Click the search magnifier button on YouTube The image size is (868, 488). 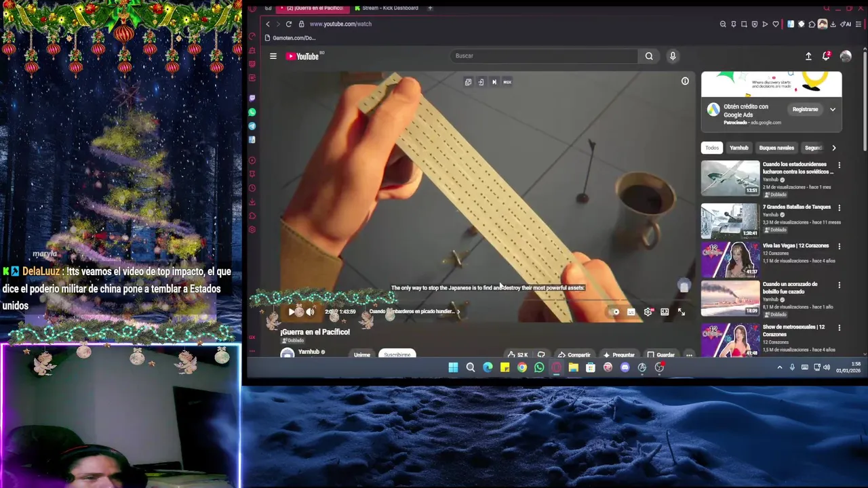(649, 56)
